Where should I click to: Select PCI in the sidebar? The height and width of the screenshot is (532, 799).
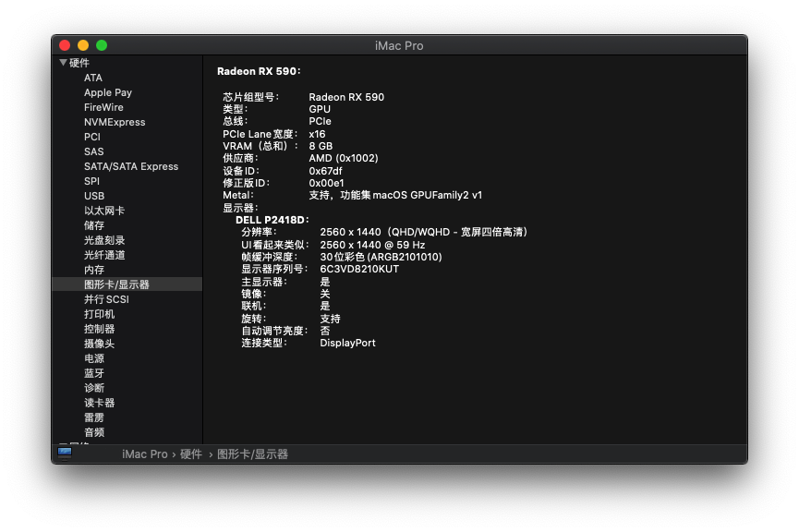92,137
